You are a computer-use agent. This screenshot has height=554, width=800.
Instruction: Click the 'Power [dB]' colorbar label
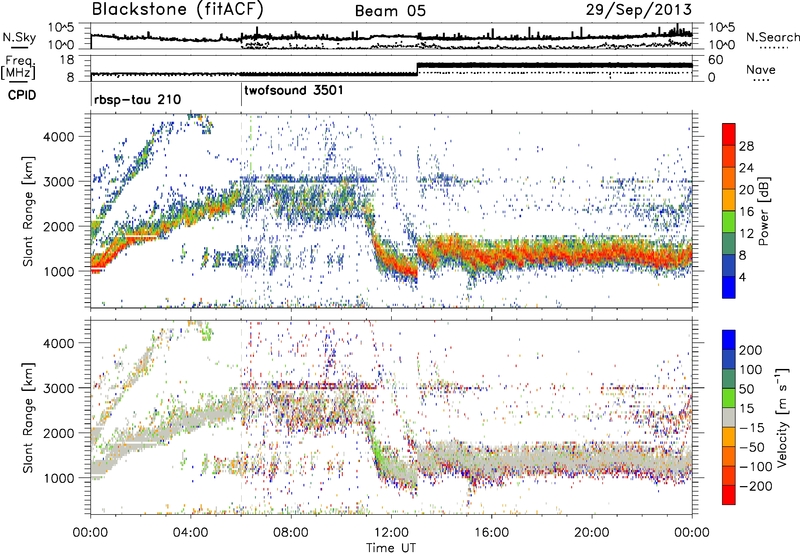763,211
